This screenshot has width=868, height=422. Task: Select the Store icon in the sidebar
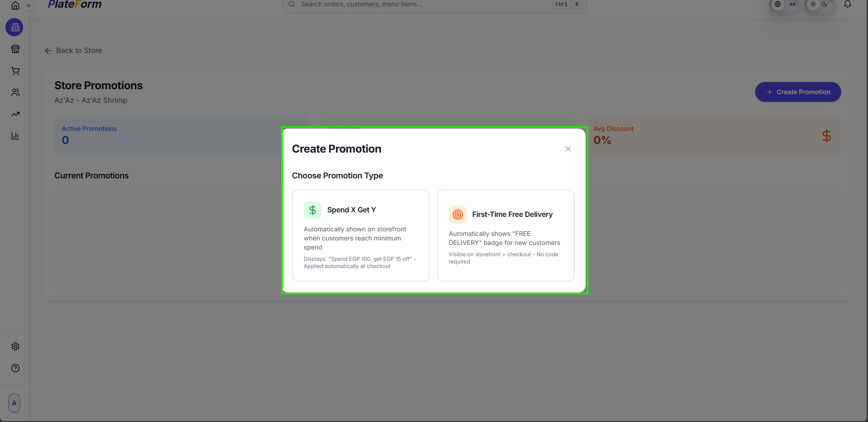click(x=15, y=49)
